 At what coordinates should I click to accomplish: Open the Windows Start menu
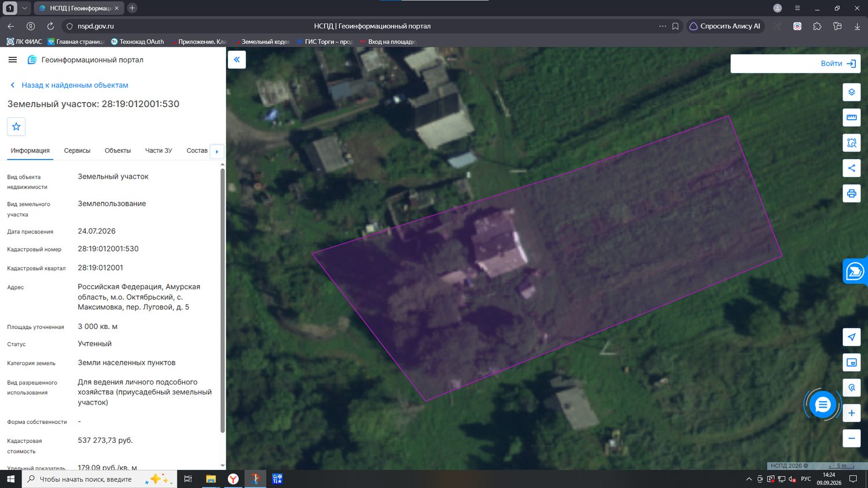tap(10, 479)
